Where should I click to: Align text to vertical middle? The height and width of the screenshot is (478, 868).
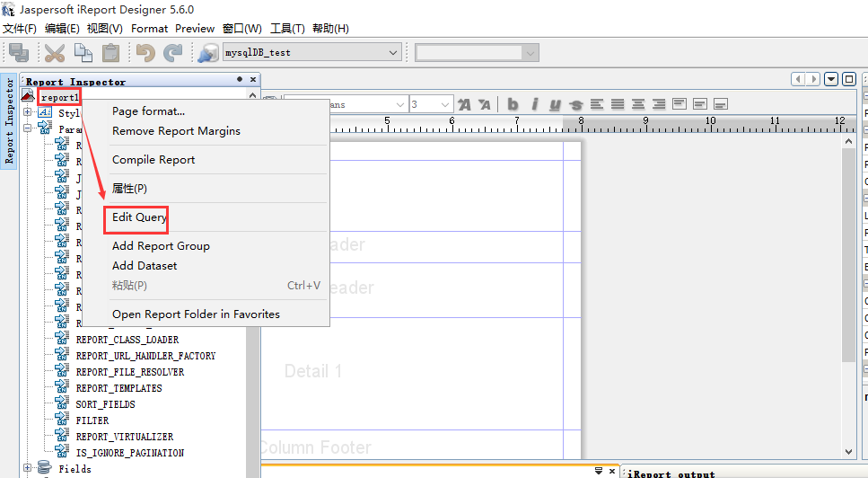pos(700,103)
